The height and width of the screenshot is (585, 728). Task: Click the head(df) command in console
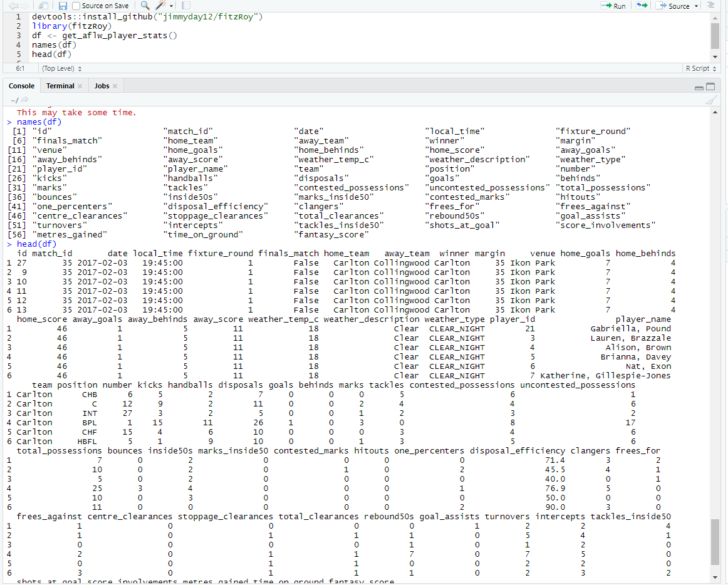coord(37,244)
